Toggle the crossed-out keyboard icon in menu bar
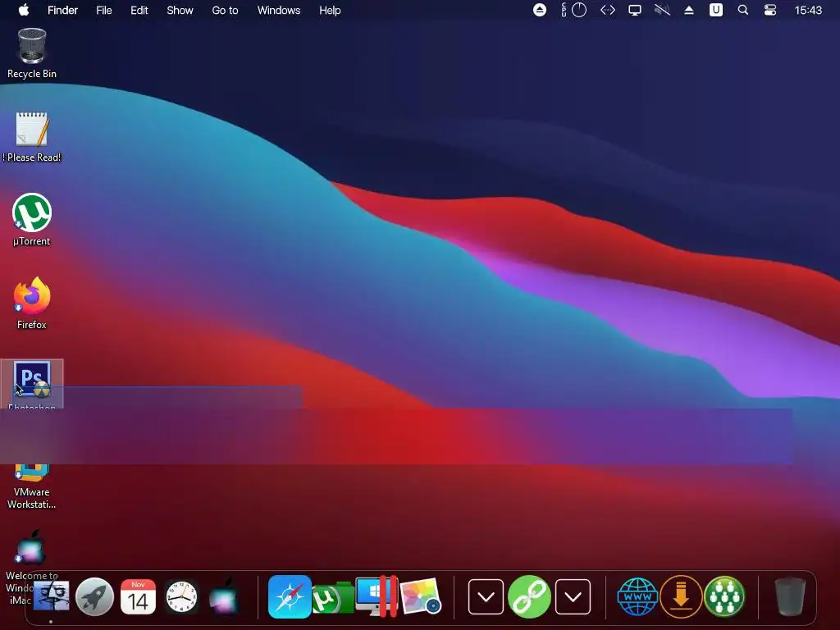Screen dimensions: 840x630 click(x=662, y=10)
